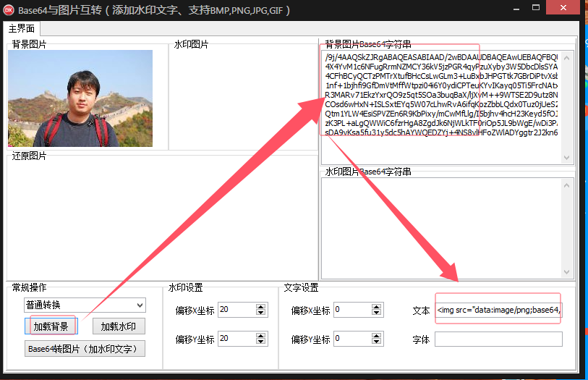
Task: Click the empty 字体 input field
Action: coord(498,339)
